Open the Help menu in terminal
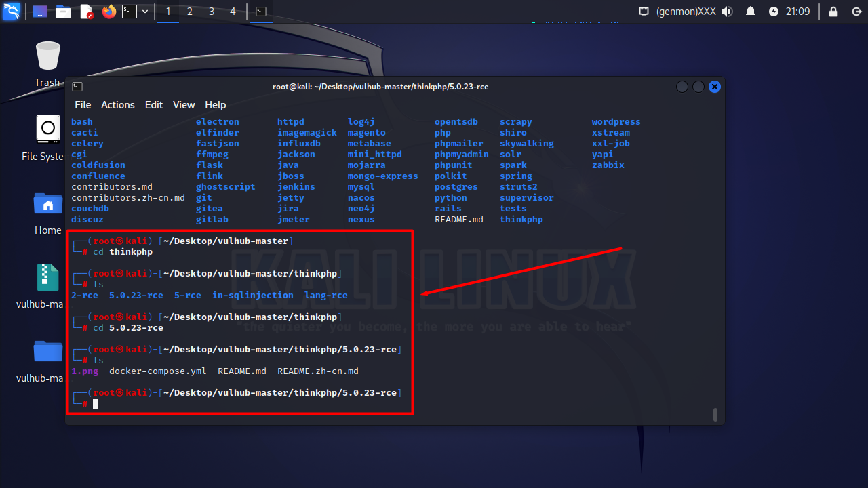The width and height of the screenshot is (868, 488). 216,105
